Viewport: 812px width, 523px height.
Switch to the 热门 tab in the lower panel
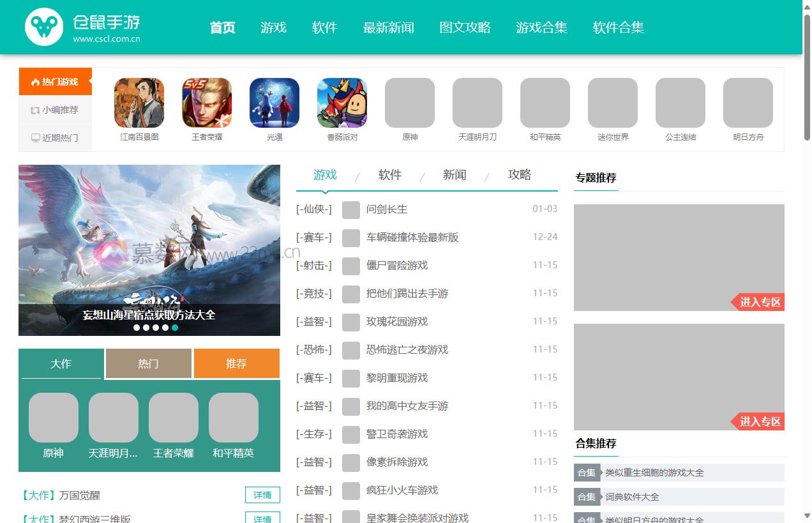(x=148, y=363)
